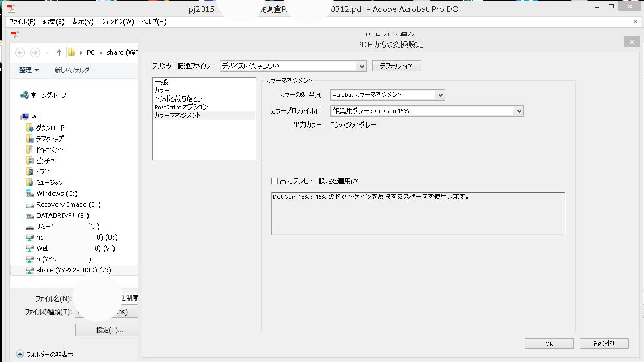Open the 整理 dropdown menu
The height and width of the screenshot is (362, 644).
coord(29,70)
